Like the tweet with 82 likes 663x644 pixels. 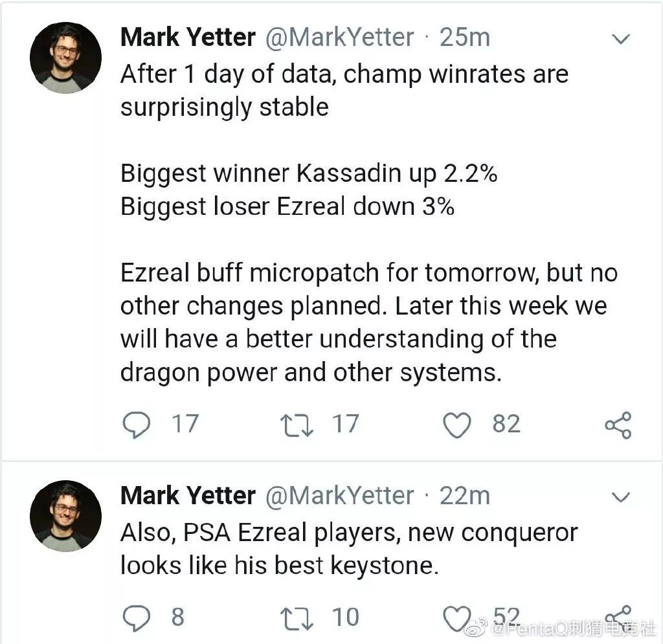coord(456,425)
